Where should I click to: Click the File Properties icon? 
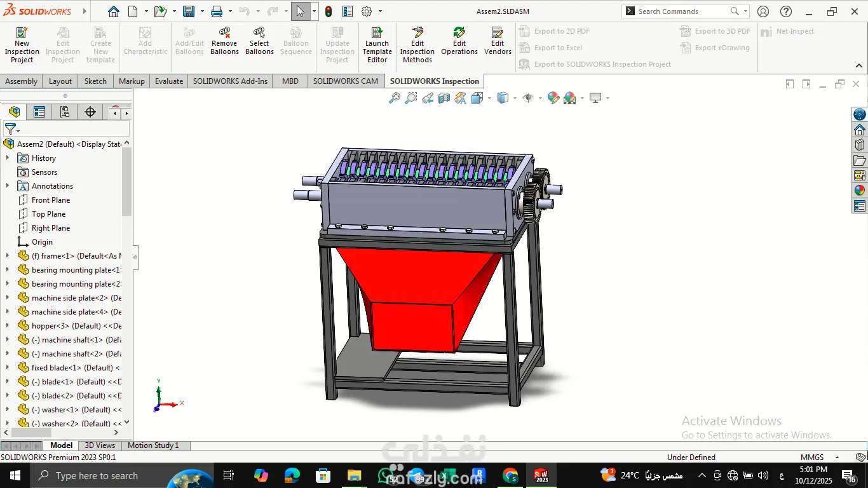point(348,11)
